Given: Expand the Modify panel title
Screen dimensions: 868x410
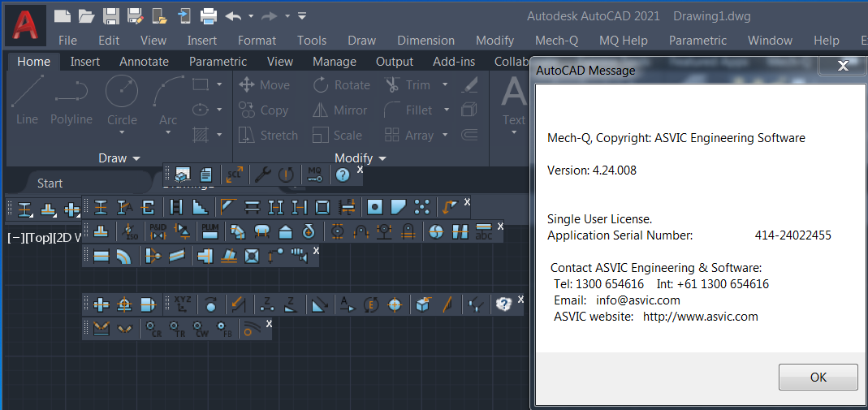Looking at the screenshot, I should pyautogui.click(x=361, y=158).
